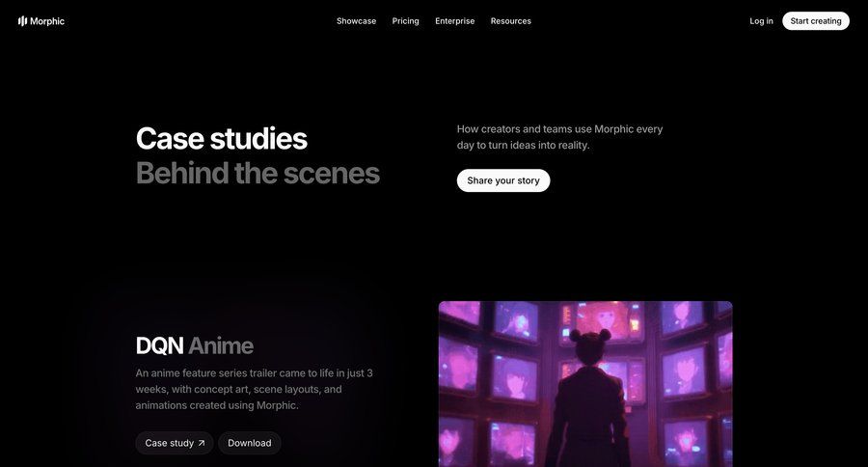The width and height of the screenshot is (868, 467).
Task: Open the DQN Anime Case study
Action: tap(175, 443)
